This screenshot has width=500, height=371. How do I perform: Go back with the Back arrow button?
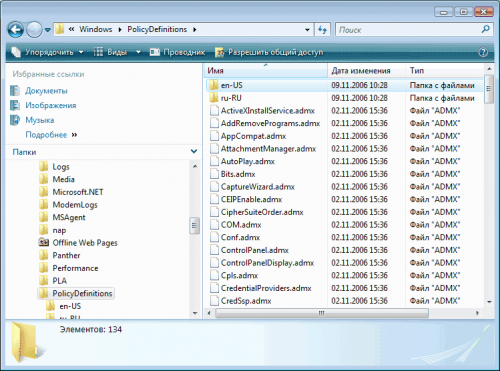point(16,30)
